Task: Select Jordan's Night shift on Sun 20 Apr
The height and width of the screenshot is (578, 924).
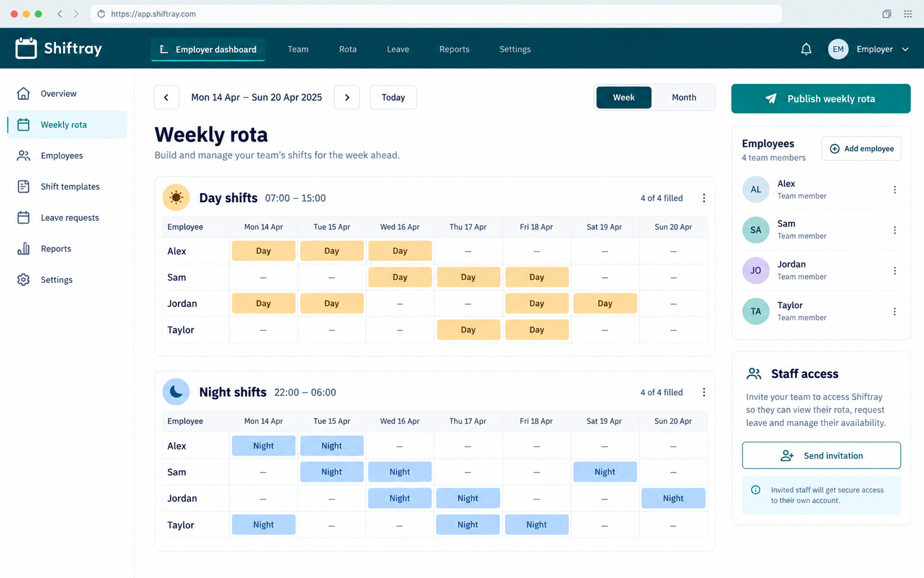Action: (x=673, y=498)
